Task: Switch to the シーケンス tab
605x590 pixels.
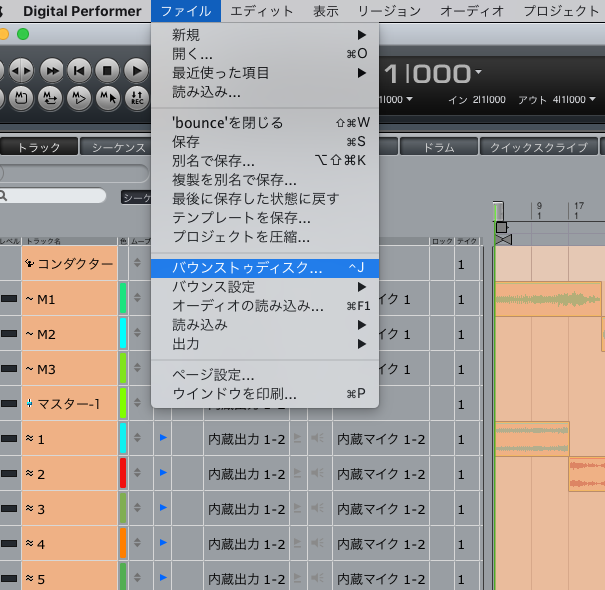Action: 118,147
